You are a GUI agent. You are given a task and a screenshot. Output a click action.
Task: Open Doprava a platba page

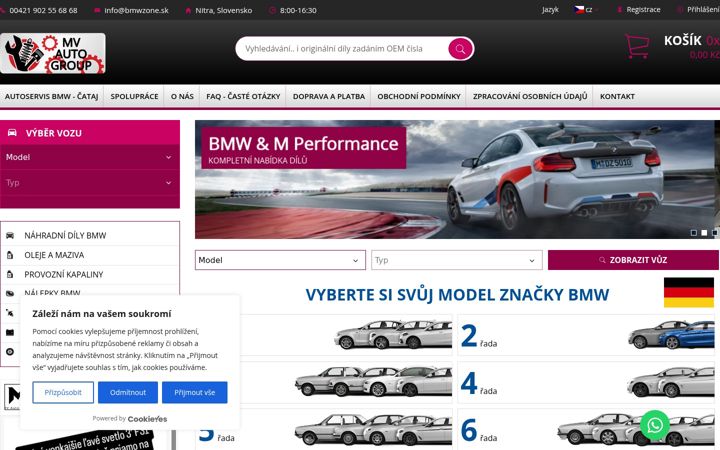click(x=329, y=96)
